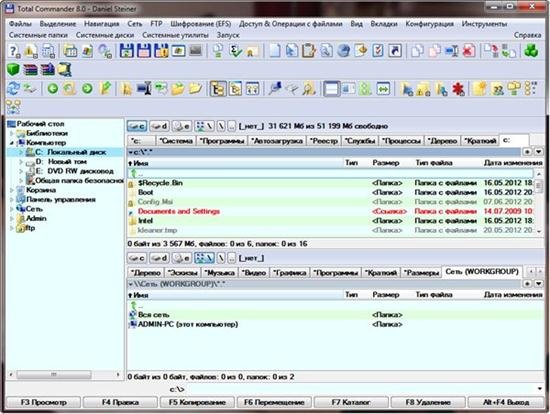The height and width of the screenshot is (414, 550).
Task: Open the Конфигурация menu
Action: [x=430, y=24]
